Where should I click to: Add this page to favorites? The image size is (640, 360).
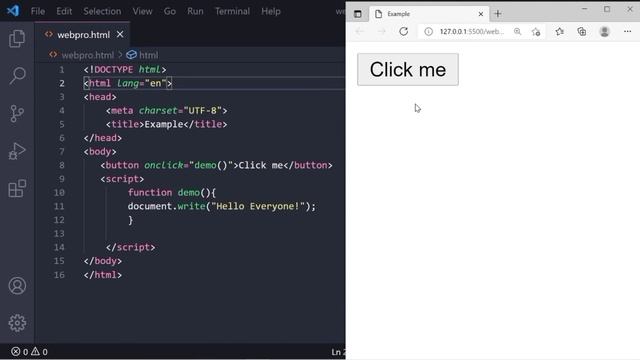click(x=536, y=31)
